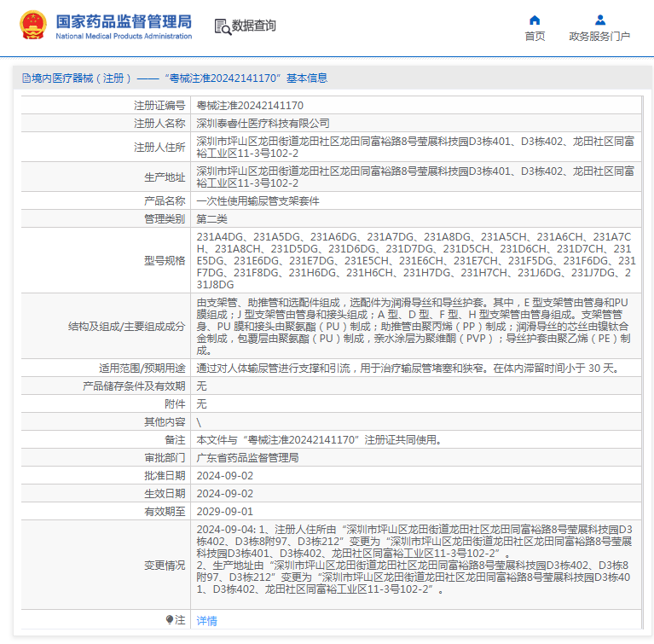This screenshot has width=654, height=644.
Task: Click the 产品名称 label
Action: tap(165, 201)
